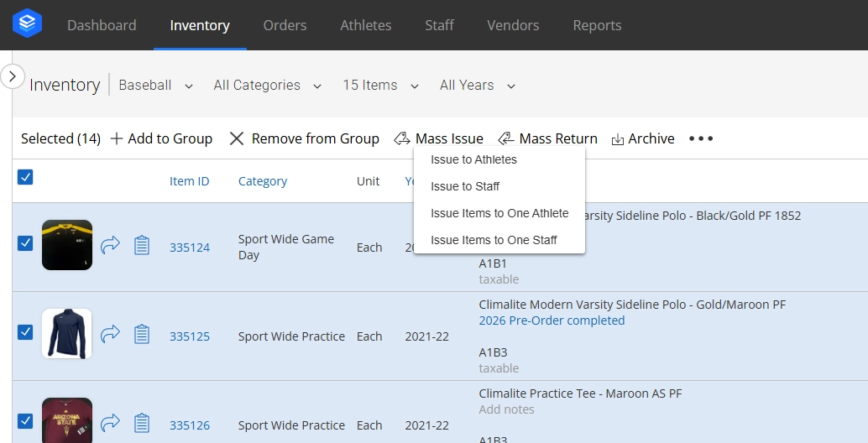Image resolution: width=868 pixels, height=443 pixels.
Task: Uncheck the checkbox for item 335125
Action: 25,332
